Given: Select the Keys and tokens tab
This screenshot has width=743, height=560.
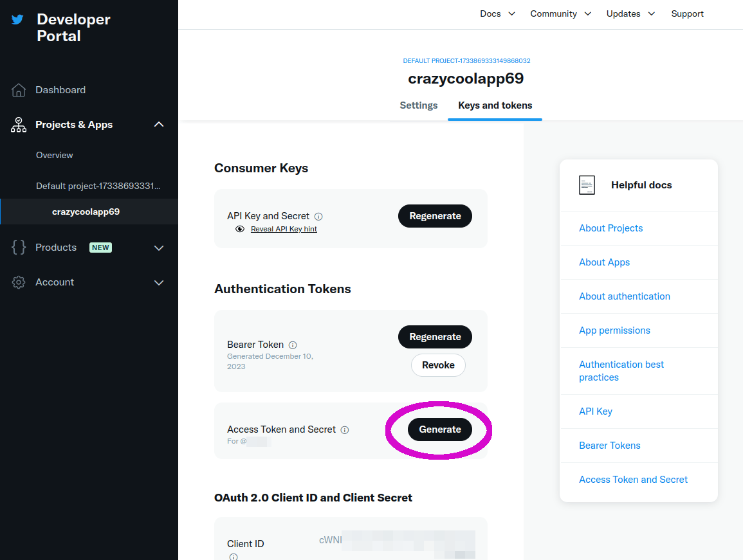Looking at the screenshot, I should pos(495,105).
